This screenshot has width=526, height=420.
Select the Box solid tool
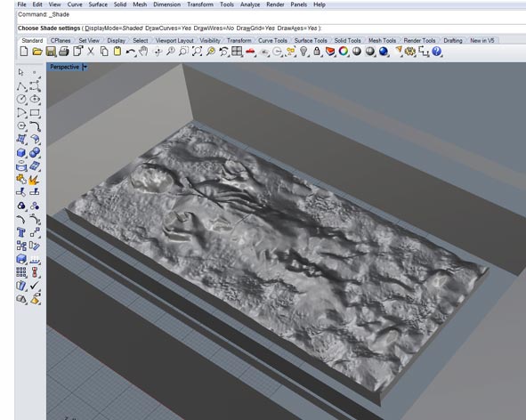[21, 153]
